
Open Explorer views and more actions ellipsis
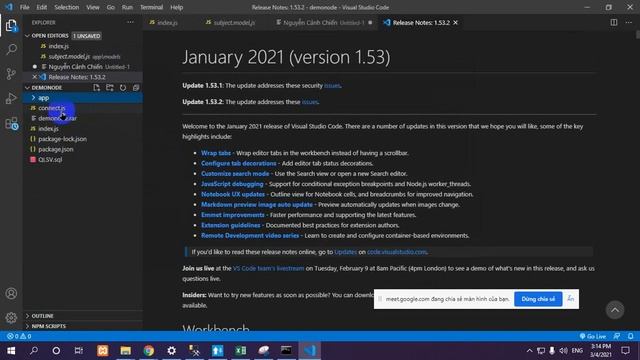coord(130,22)
